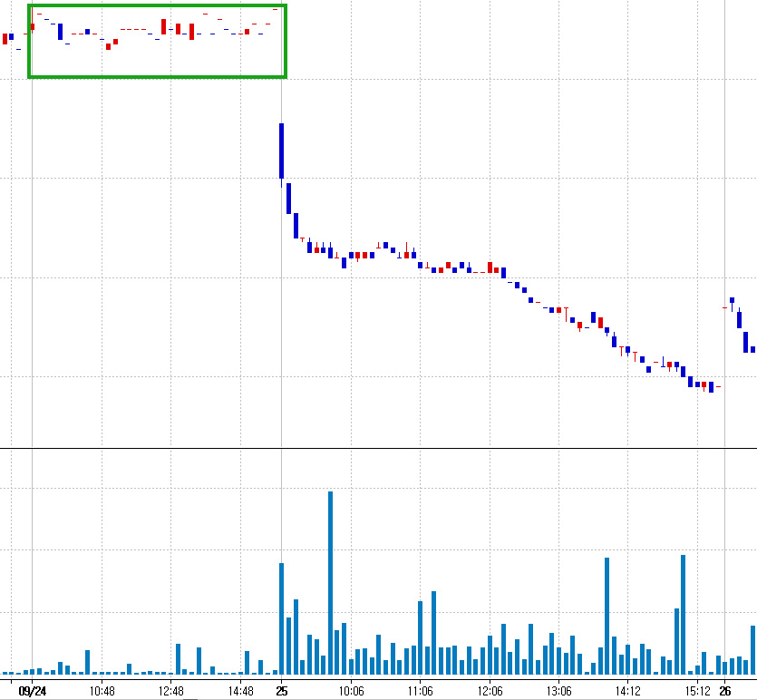The height and width of the screenshot is (700, 757).
Task: Select the 14:12 time axis label
Action: point(628,691)
